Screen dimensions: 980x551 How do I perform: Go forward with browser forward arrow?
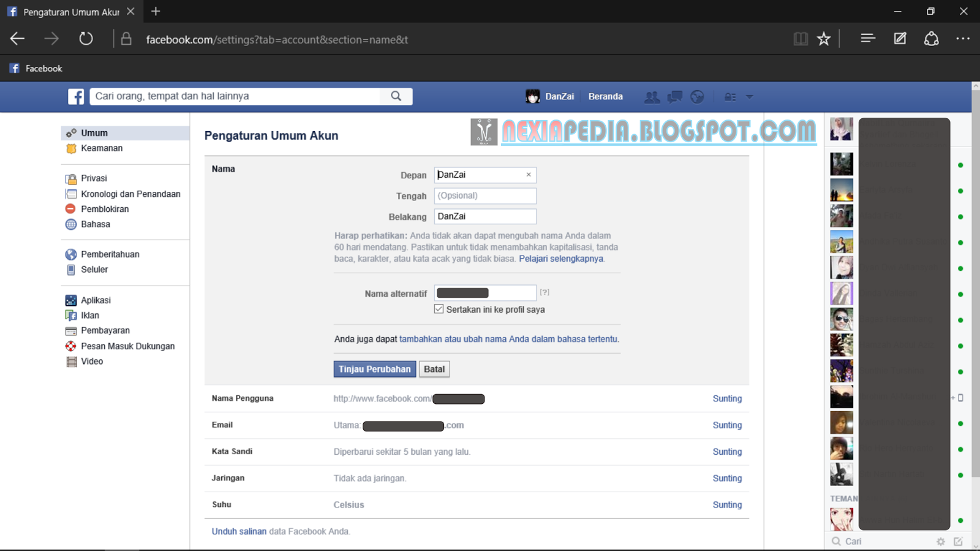point(51,39)
